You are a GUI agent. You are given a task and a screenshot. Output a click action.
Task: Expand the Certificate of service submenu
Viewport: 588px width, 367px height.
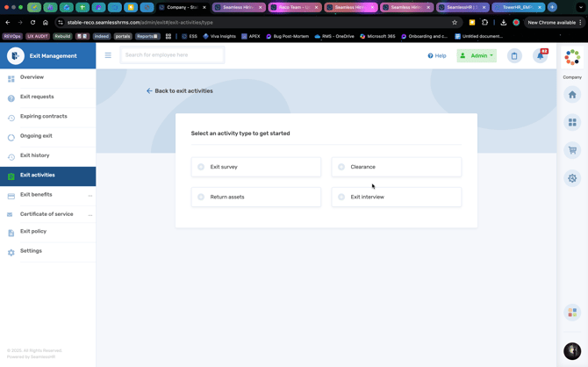(90, 214)
